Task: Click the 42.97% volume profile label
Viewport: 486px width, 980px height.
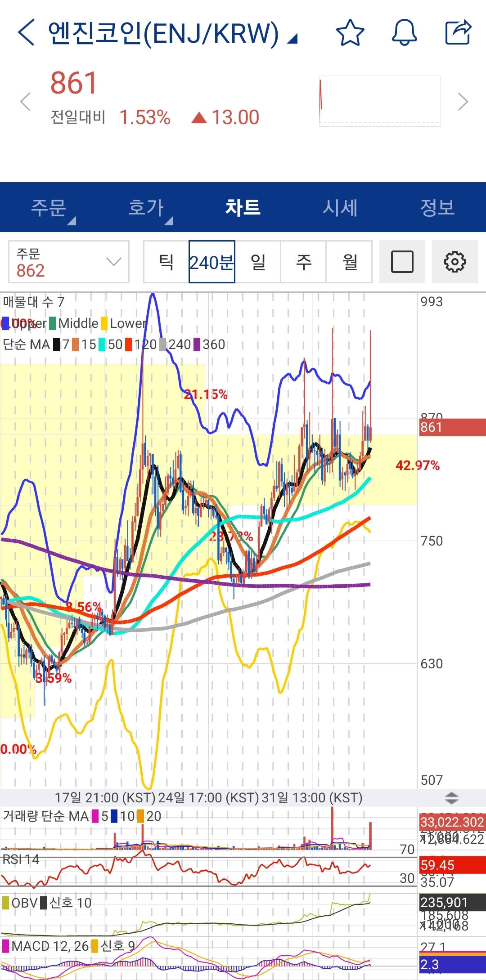Action: (418, 465)
